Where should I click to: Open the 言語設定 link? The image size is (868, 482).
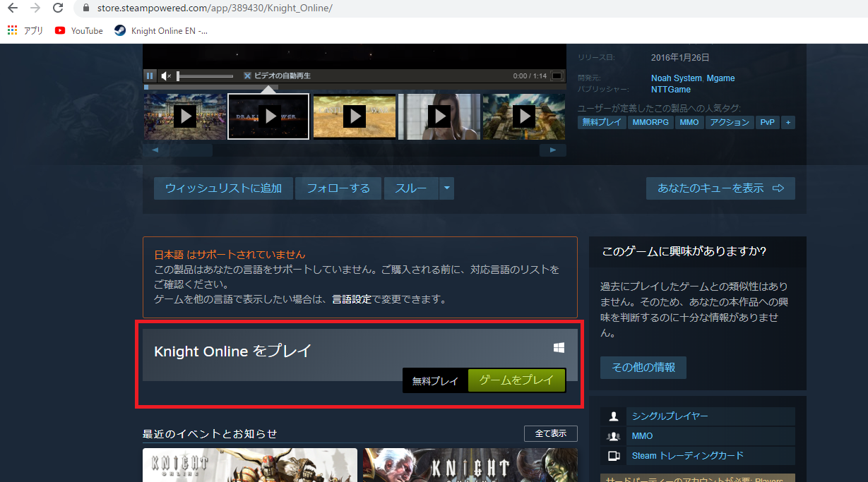click(x=352, y=299)
